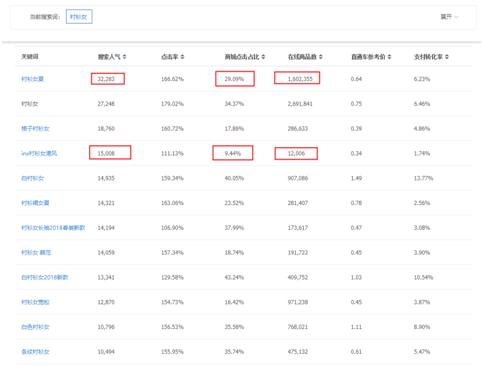The image size is (483, 367).
Task: Open keyword link with 12,870 search popularity
Action: point(35,302)
